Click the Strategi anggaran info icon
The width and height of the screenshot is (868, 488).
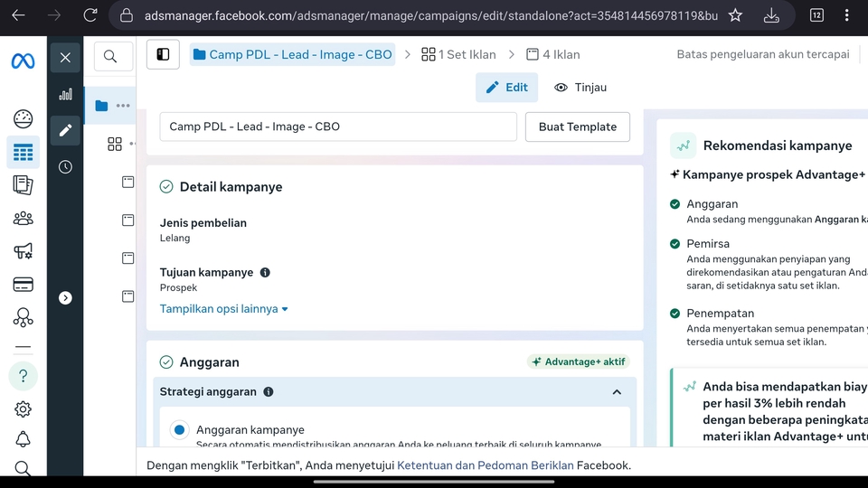pos(269,391)
